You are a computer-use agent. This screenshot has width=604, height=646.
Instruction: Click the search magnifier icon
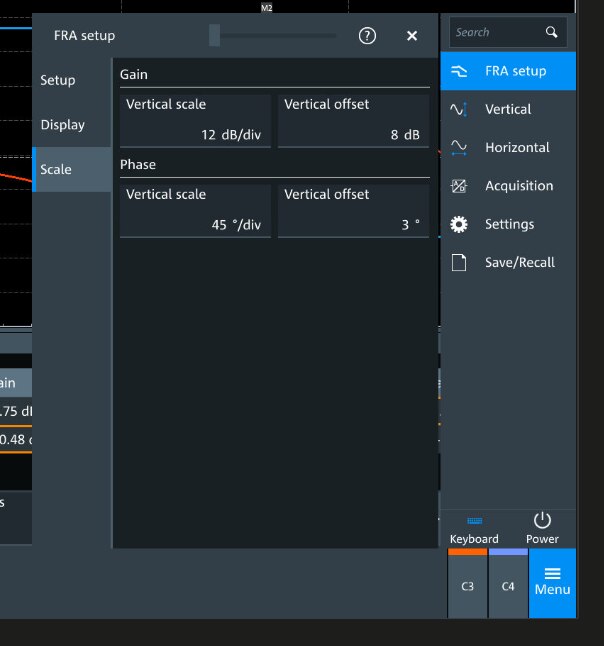tap(551, 32)
